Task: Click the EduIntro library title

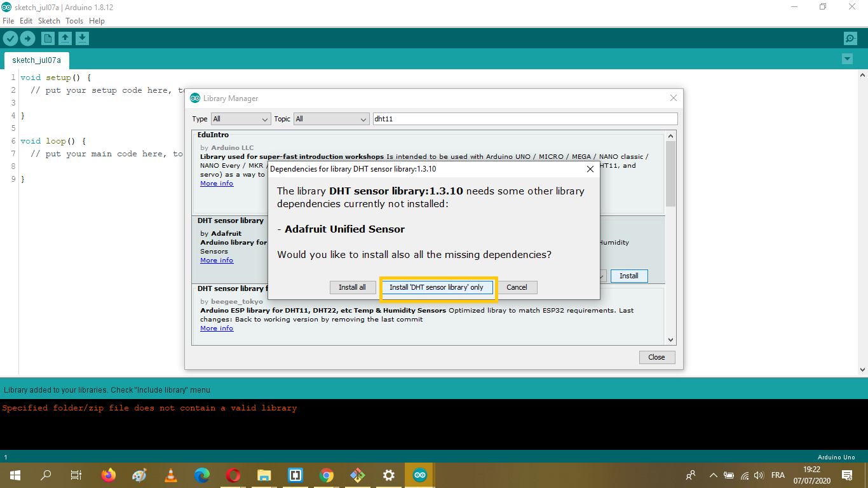Action: 213,135
